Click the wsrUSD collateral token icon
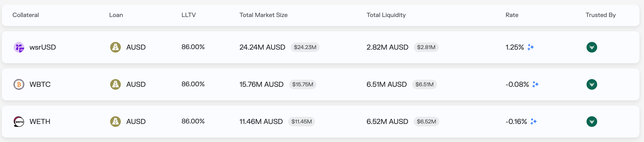Screen dimensions: 644x142 19,47
